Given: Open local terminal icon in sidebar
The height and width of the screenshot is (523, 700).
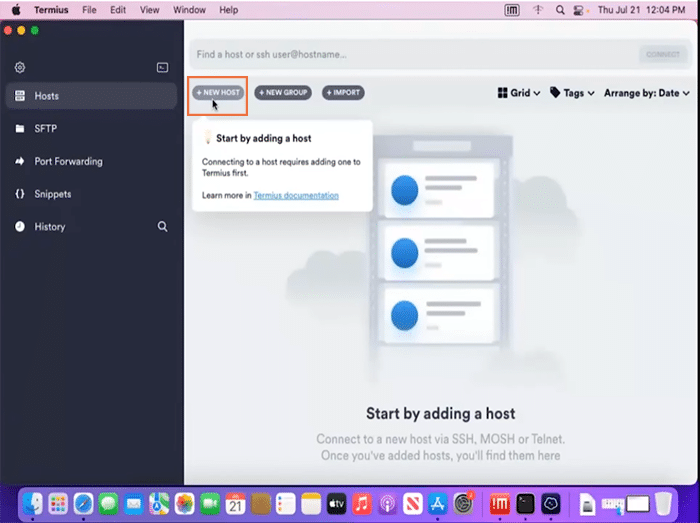Looking at the screenshot, I should 162,68.
